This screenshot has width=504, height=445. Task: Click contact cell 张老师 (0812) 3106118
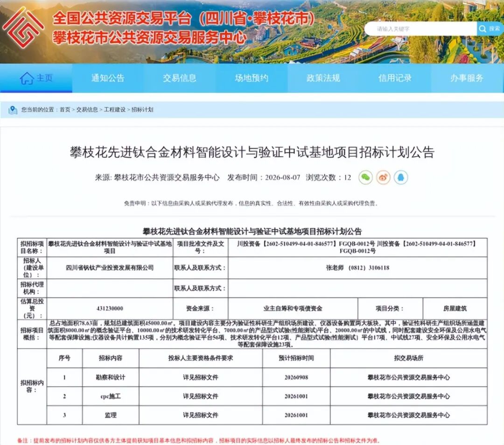(x=358, y=268)
